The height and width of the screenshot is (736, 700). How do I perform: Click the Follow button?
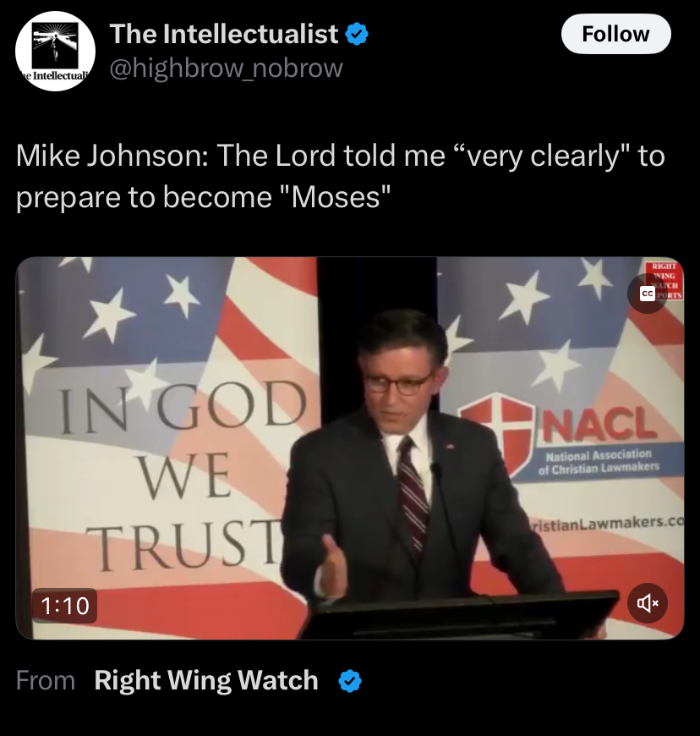(615, 34)
